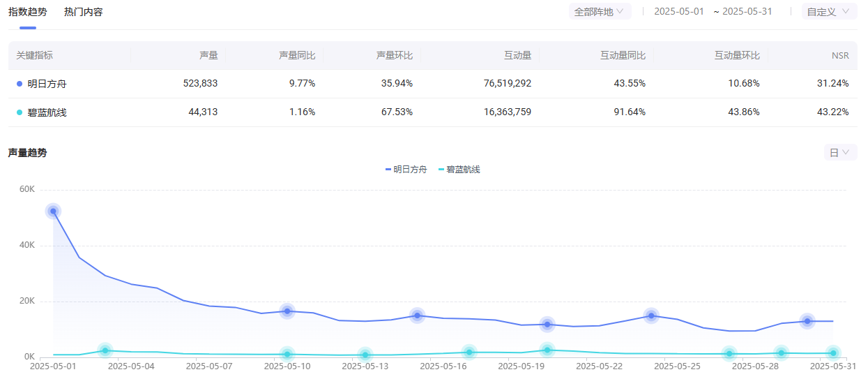868x379 pixels.
Task: Click the 明日方舟 marker on 2025-05-20
Action: [x=547, y=325]
